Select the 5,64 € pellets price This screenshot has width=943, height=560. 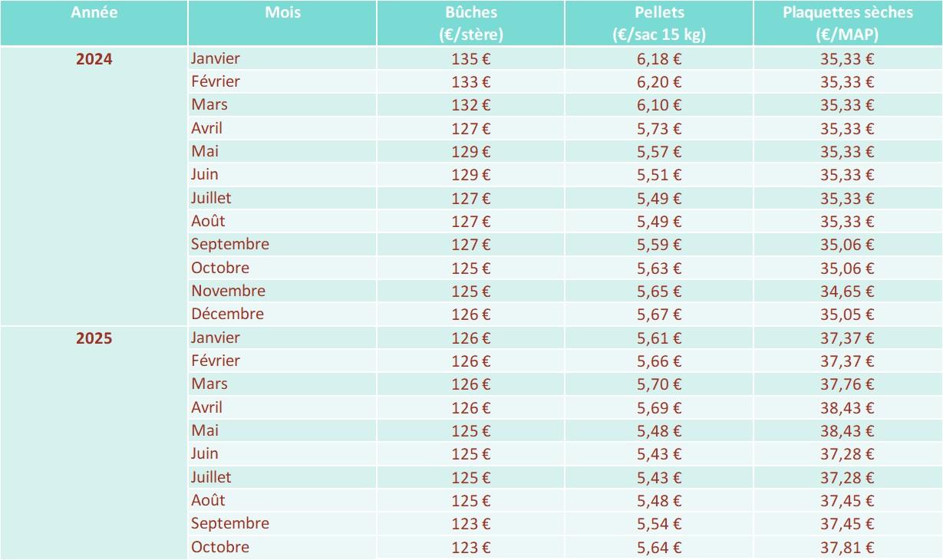point(659,547)
